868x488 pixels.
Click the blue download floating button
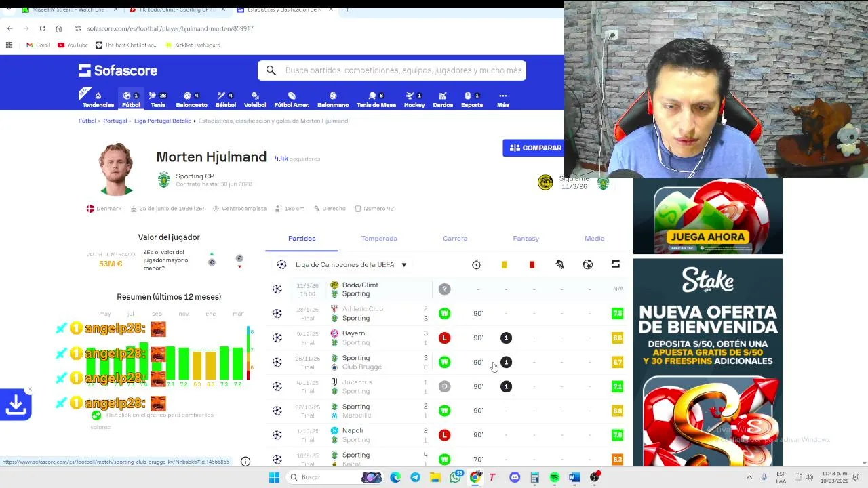click(16, 405)
